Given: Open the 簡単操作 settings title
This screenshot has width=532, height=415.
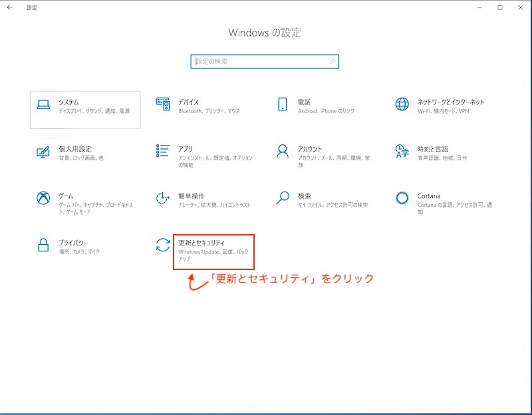Looking at the screenshot, I should pos(192,196).
